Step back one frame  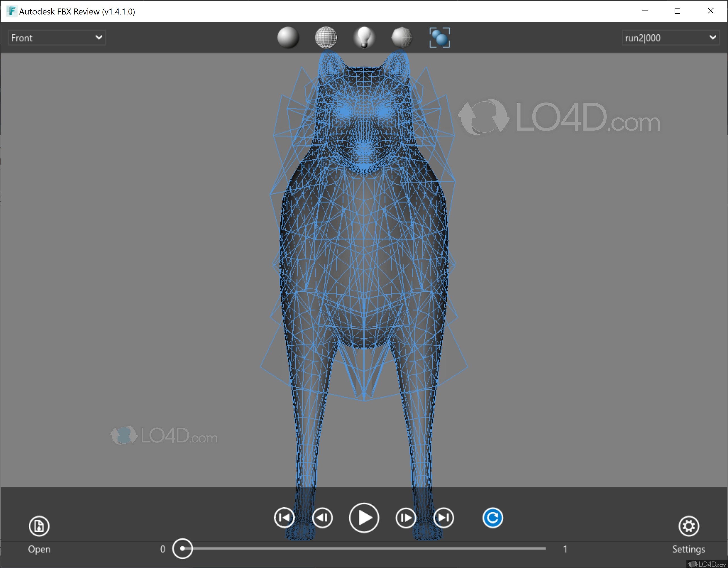[322, 518]
